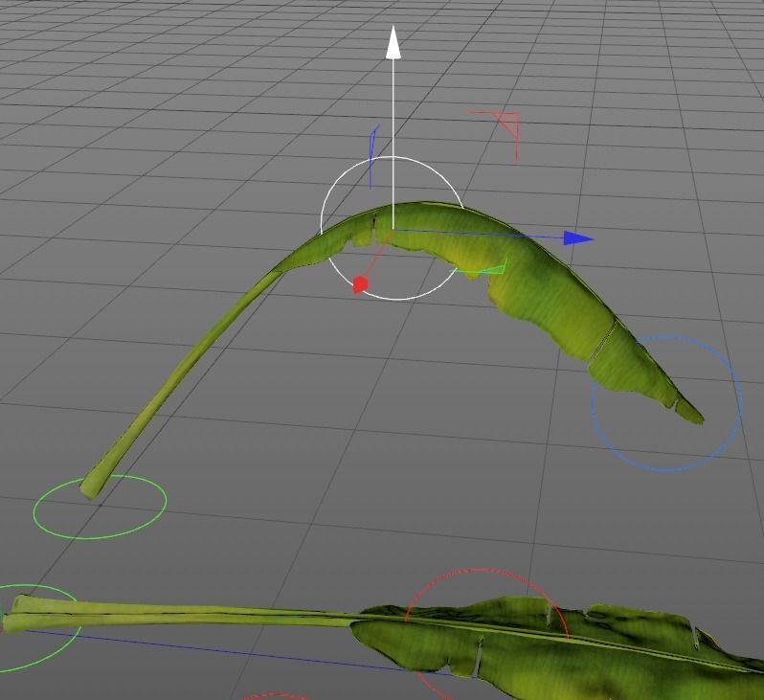Click the blue axis arrow pointing right

[578, 238]
